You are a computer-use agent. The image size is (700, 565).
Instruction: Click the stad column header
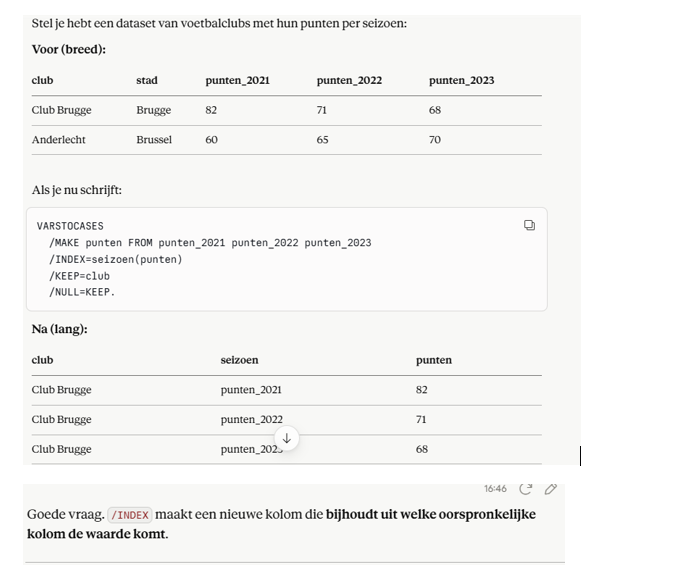click(x=147, y=80)
